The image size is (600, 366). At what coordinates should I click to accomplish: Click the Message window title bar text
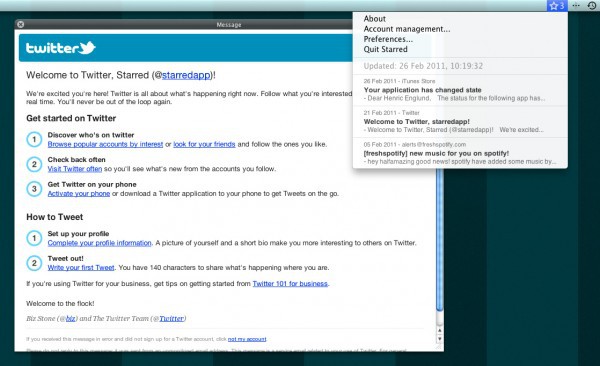pos(229,25)
